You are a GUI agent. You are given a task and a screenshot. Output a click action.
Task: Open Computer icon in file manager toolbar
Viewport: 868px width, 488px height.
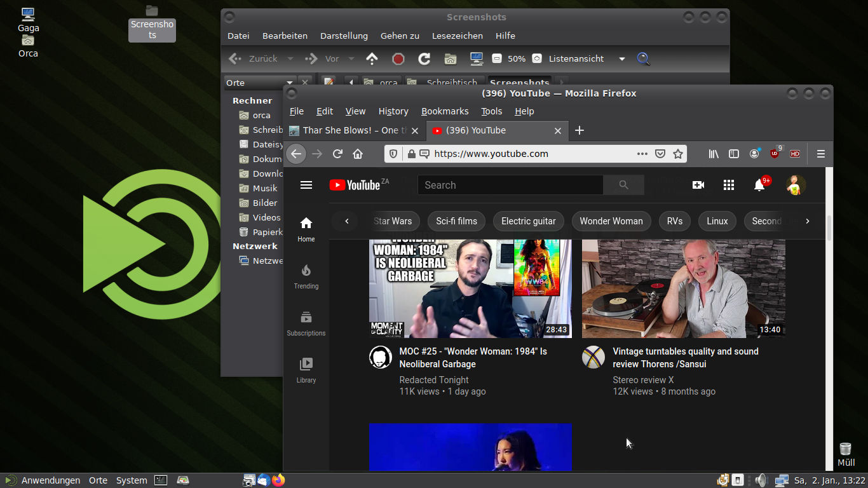click(x=477, y=58)
